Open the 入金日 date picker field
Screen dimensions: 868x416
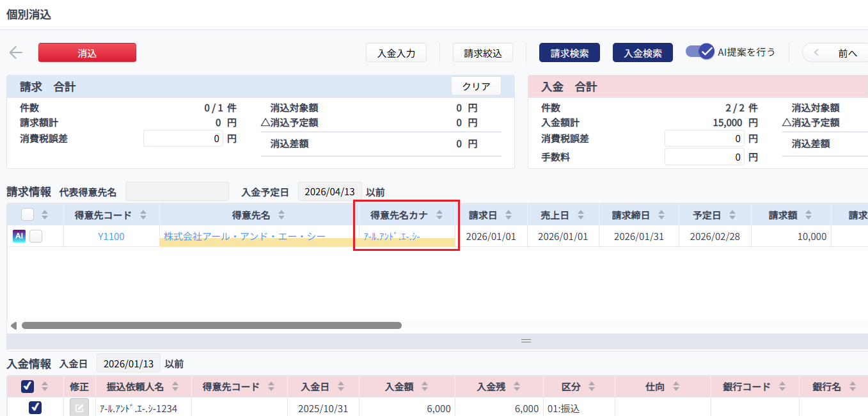129,364
